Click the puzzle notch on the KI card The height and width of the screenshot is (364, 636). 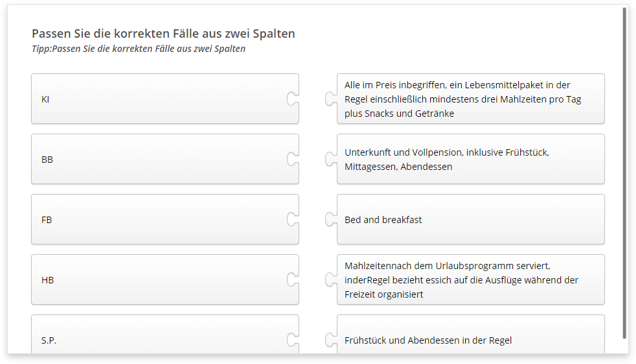292,99
